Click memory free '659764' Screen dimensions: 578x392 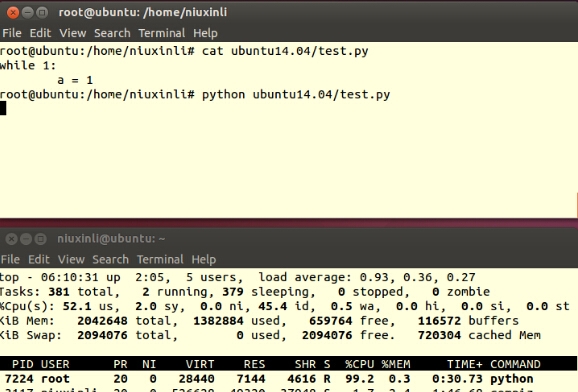pyautogui.click(x=331, y=321)
